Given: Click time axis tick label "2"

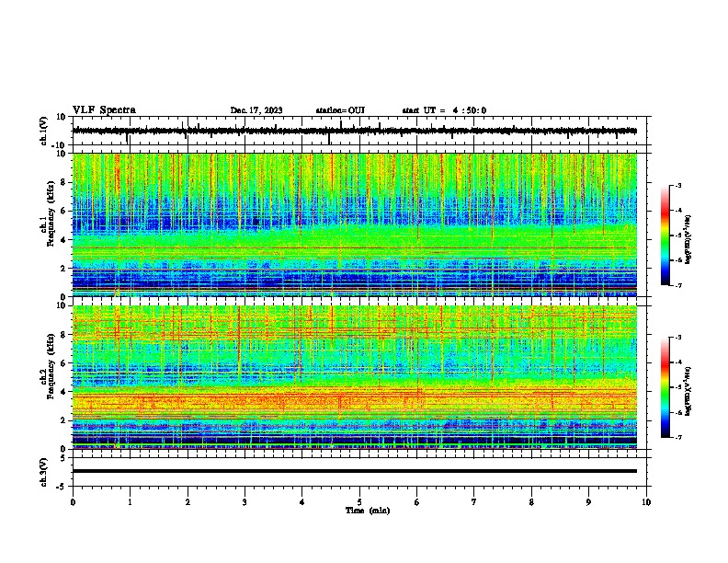Looking at the screenshot, I should tap(188, 502).
